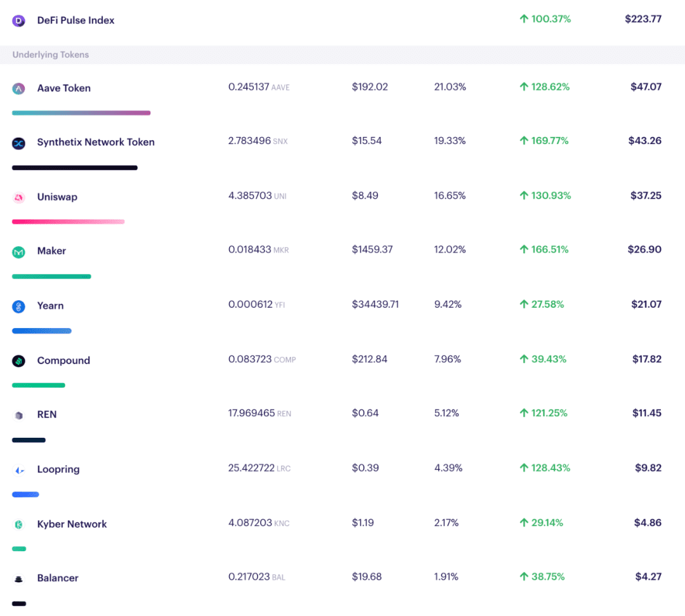Click the Yearn blue allocation bar

click(41, 331)
